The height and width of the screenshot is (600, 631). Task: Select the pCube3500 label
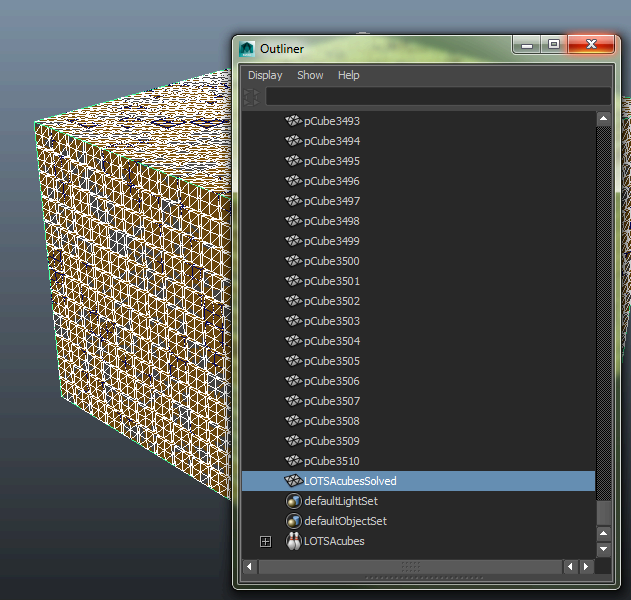[x=332, y=261]
